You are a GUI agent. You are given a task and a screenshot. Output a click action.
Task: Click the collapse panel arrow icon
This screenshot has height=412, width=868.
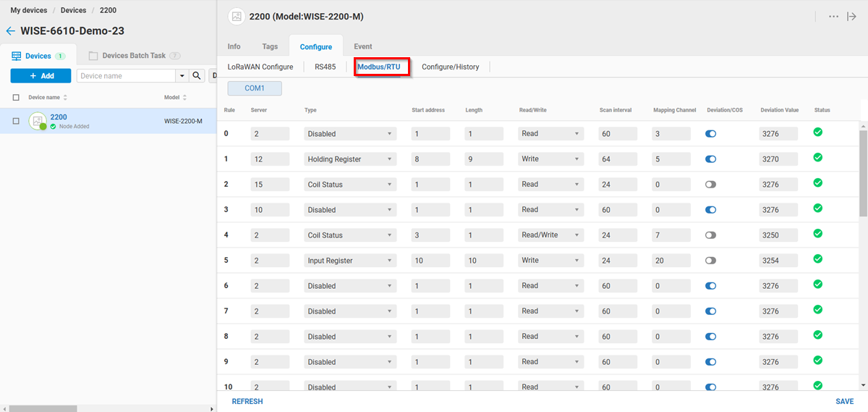click(x=851, y=17)
